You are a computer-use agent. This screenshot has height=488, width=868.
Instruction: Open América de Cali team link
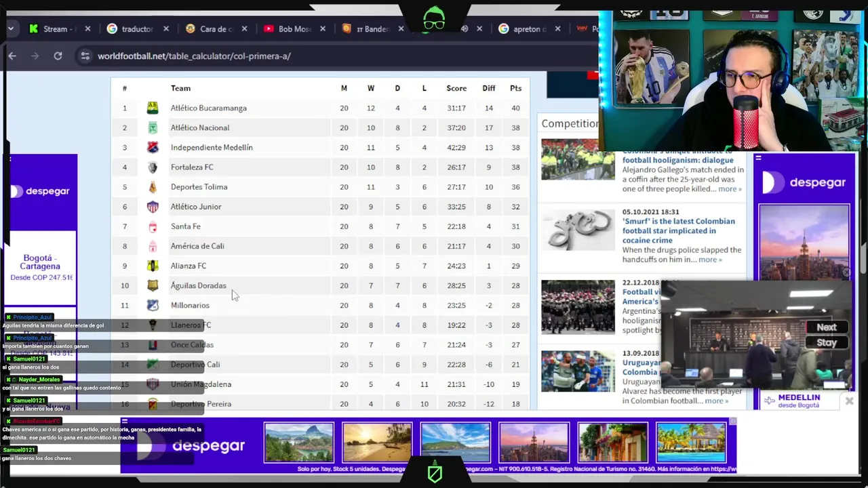197,246
